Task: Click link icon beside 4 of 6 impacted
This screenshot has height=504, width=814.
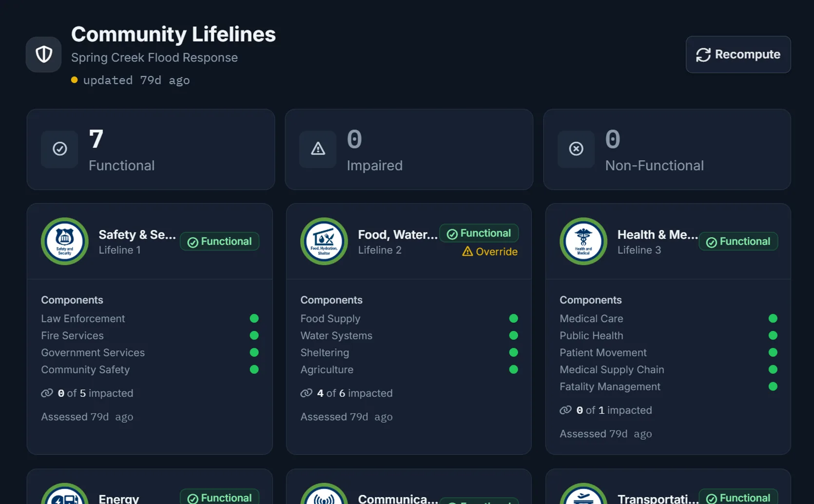Action: 306,393
